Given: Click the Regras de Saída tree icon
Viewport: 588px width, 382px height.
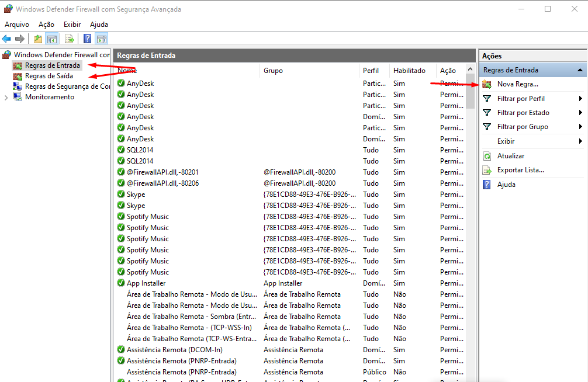Looking at the screenshot, I should tap(18, 76).
